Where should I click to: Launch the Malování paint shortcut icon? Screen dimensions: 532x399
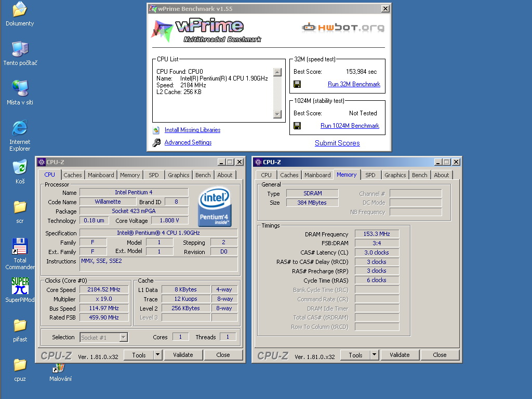point(59,368)
